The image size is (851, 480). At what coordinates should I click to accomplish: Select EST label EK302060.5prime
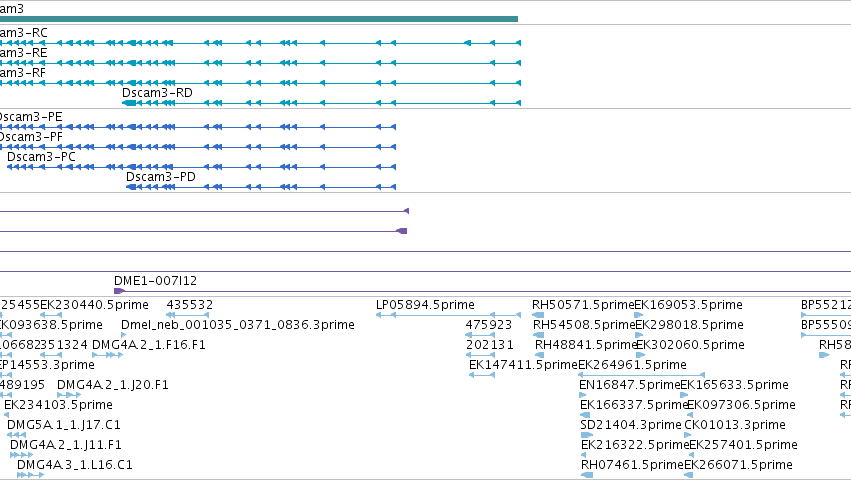[690, 345]
